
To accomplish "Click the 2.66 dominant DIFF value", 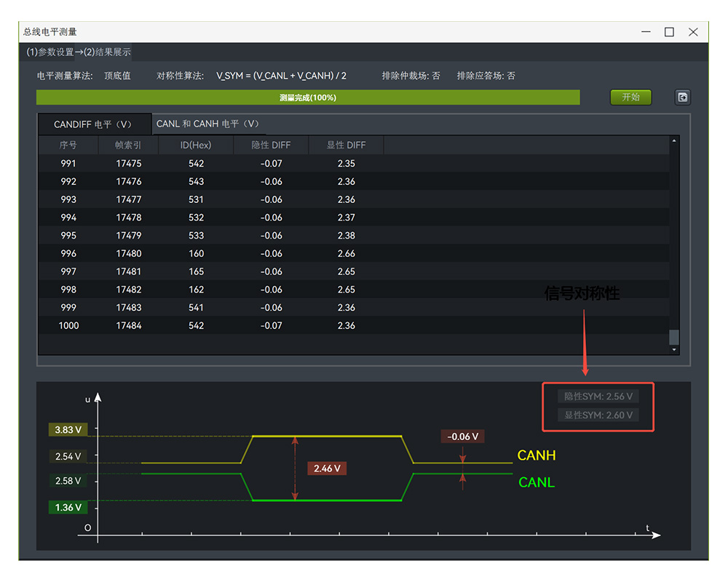I will (x=347, y=254).
